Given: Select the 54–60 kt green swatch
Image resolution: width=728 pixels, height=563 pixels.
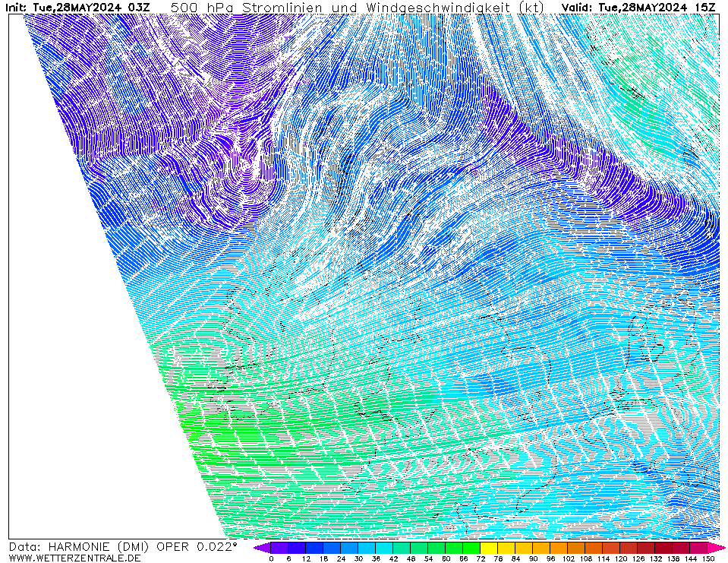Looking at the screenshot, I should [x=437, y=548].
